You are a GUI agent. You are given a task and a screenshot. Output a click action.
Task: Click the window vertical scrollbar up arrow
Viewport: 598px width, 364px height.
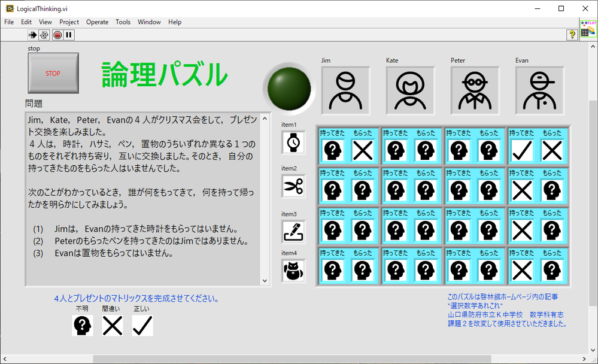(593, 47)
